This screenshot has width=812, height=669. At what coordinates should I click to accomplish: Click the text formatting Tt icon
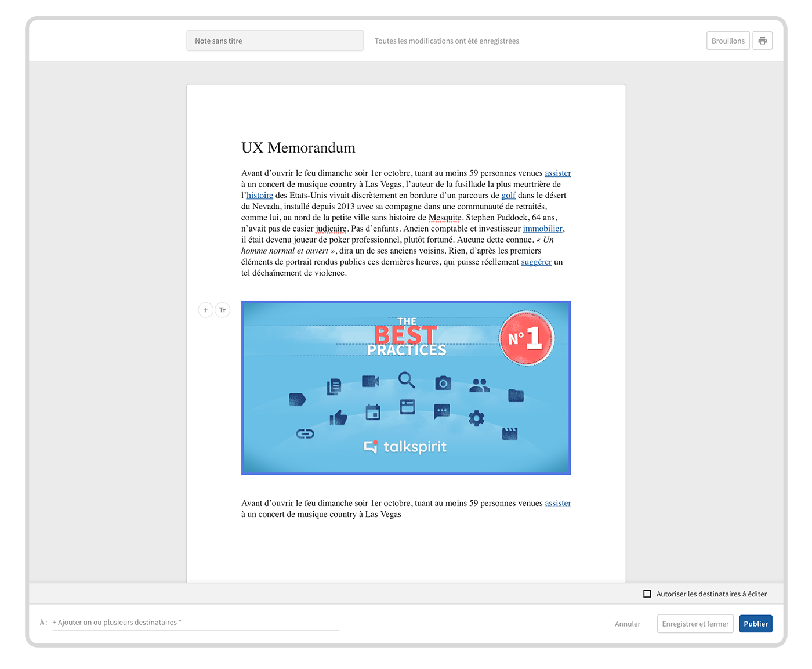click(223, 310)
